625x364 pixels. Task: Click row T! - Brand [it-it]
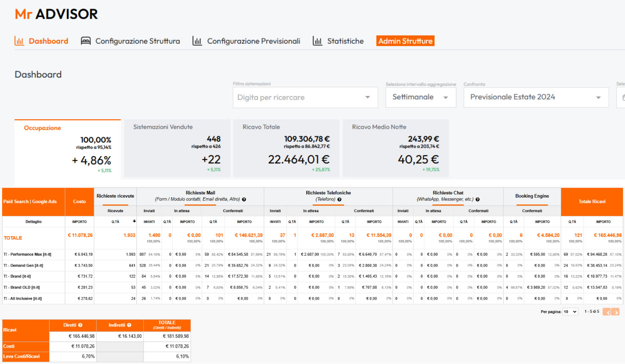click(17, 276)
